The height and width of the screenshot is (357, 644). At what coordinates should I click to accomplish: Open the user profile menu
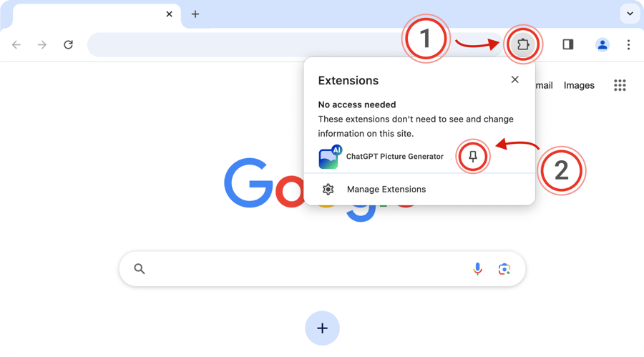(x=602, y=44)
